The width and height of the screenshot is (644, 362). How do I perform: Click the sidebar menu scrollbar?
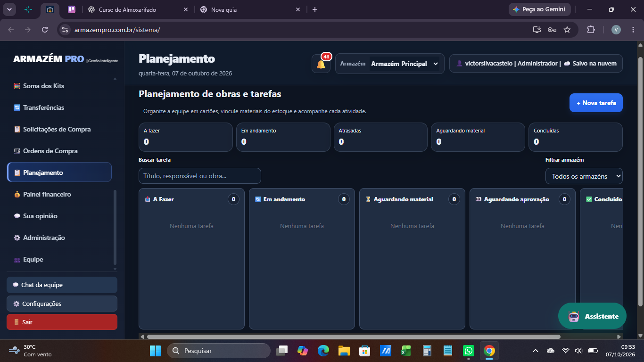tap(115, 228)
